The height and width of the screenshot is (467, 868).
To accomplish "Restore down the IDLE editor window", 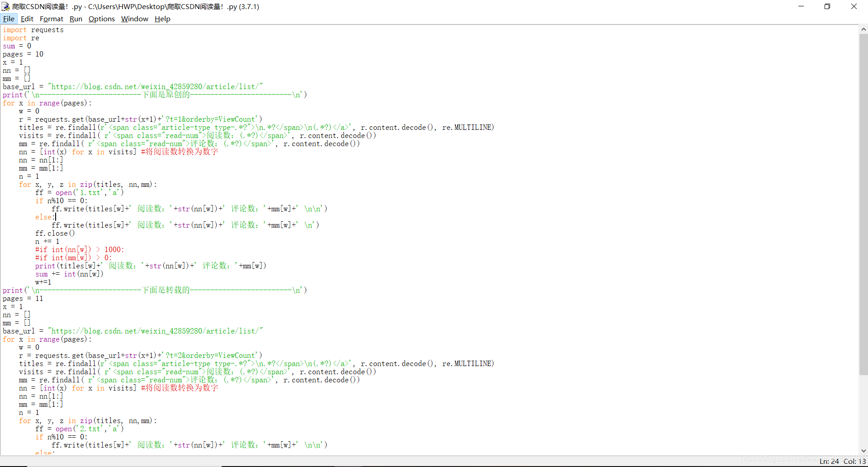I will tap(827, 6).
